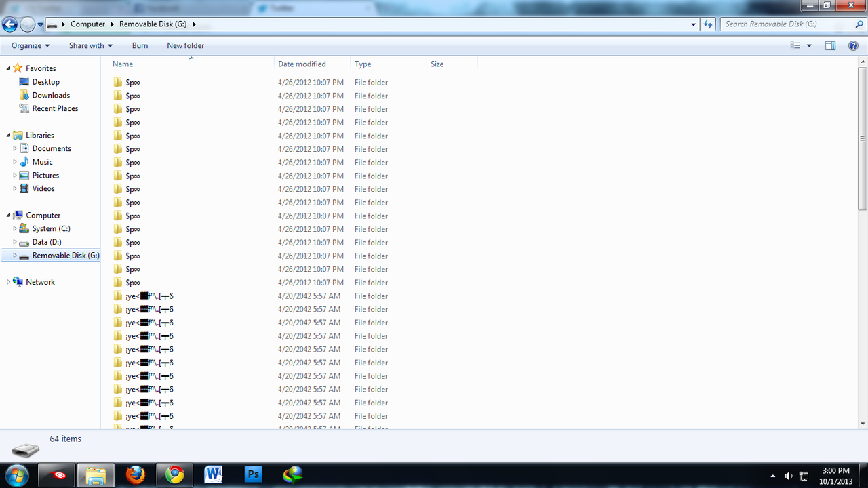Image resolution: width=868 pixels, height=488 pixels.
Task: Expand the Videos library node
Action: pos(15,188)
